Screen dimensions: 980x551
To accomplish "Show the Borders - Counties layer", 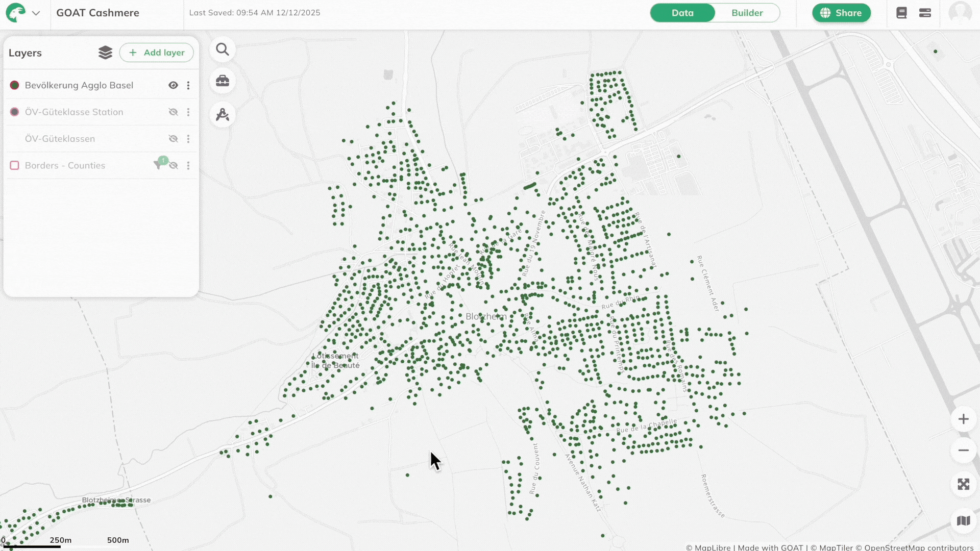I will (x=174, y=165).
